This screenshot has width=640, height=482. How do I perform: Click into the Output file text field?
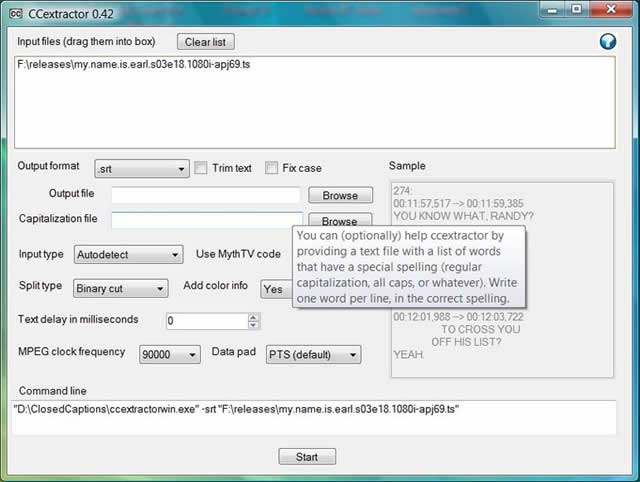click(205, 195)
